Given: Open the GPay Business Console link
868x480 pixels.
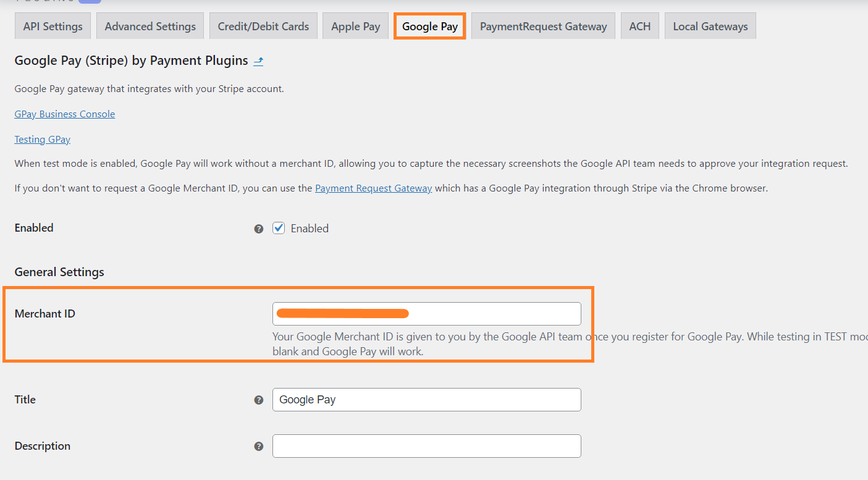Looking at the screenshot, I should click(x=65, y=114).
